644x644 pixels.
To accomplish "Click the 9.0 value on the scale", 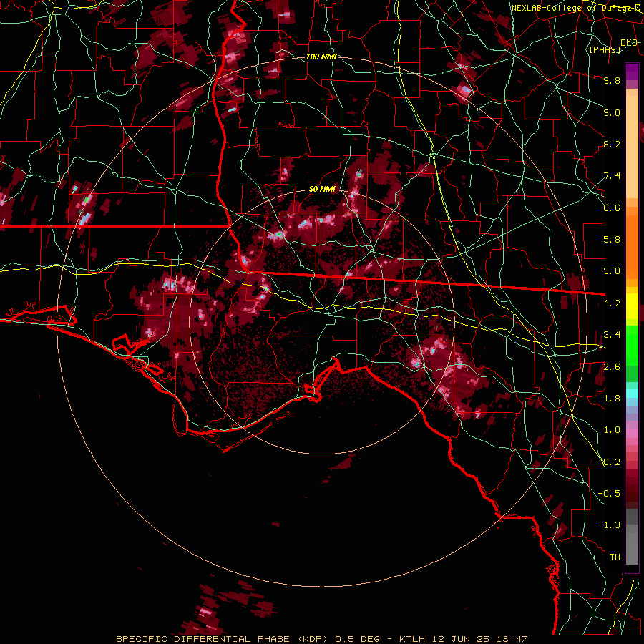I will click(612, 112).
